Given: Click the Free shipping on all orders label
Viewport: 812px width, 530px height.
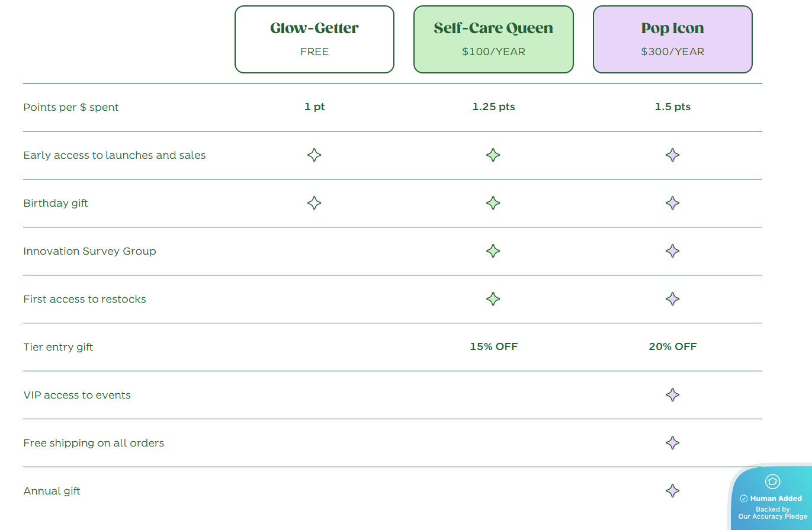Looking at the screenshot, I should (x=94, y=443).
